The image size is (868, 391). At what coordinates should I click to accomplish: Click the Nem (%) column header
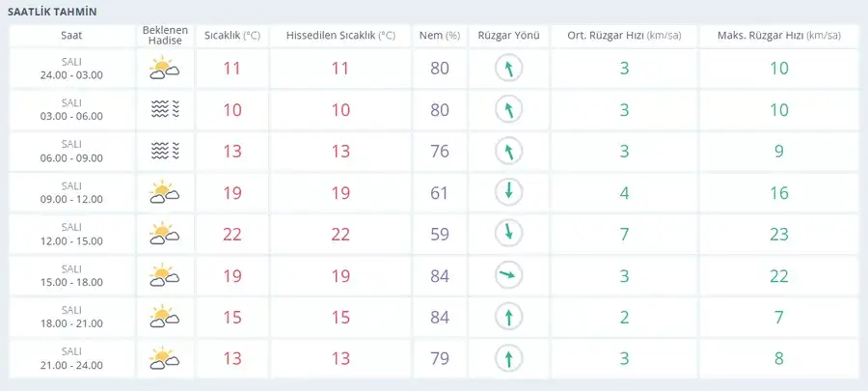tap(440, 36)
